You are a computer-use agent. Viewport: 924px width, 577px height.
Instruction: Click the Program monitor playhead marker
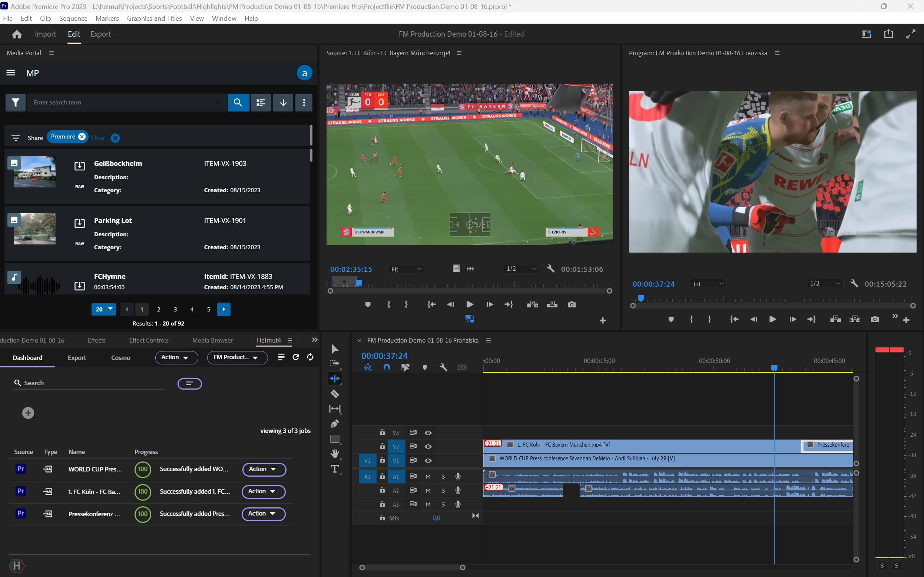click(641, 298)
